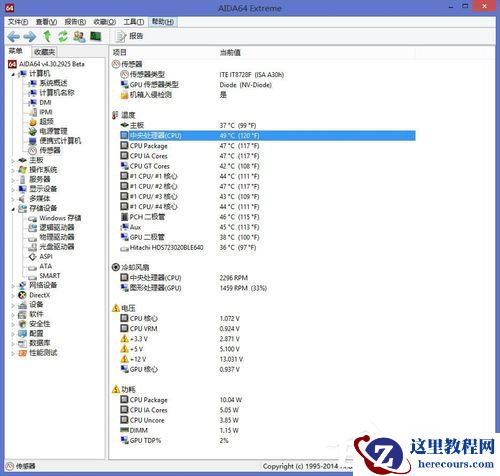
Task: Select 物理驱动器 in the tree
Action: pyautogui.click(x=57, y=237)
